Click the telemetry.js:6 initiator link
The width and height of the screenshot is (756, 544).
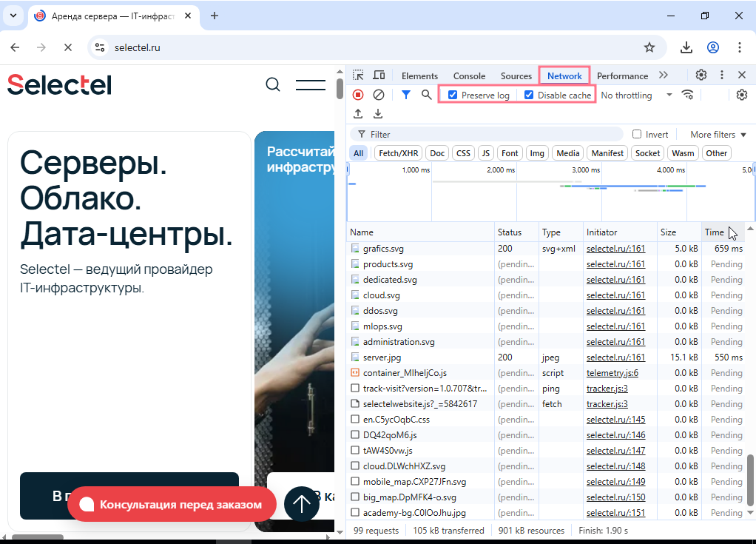coord(612,373)
